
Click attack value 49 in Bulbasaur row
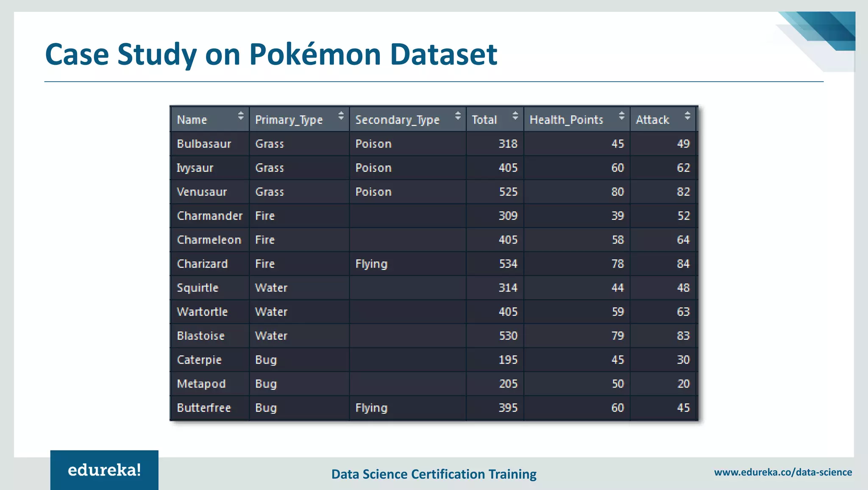pos(683,144)
